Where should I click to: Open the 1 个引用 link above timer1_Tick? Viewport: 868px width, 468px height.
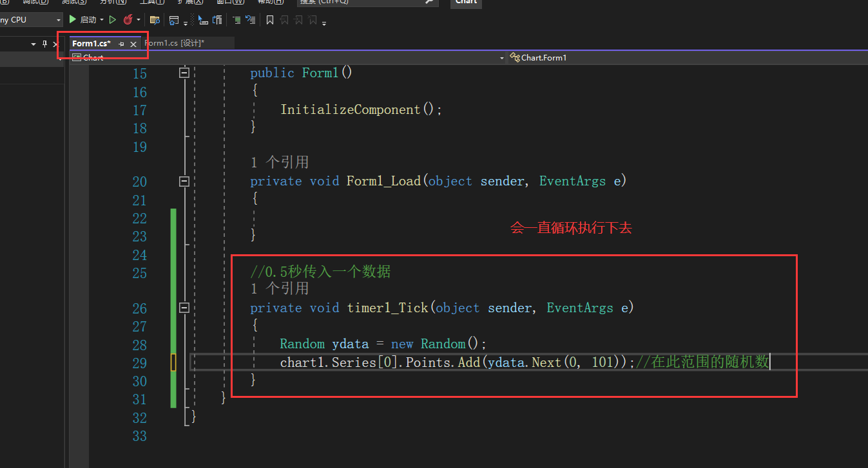[x=280, y=288]
